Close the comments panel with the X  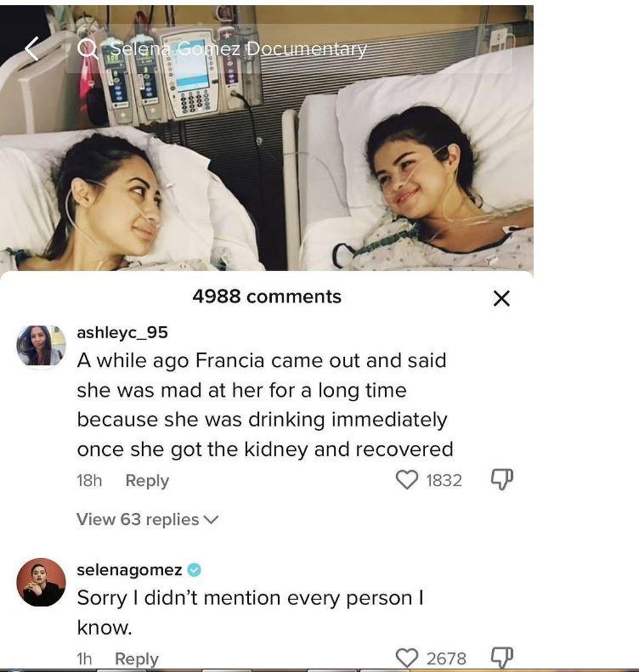[501, 298]
